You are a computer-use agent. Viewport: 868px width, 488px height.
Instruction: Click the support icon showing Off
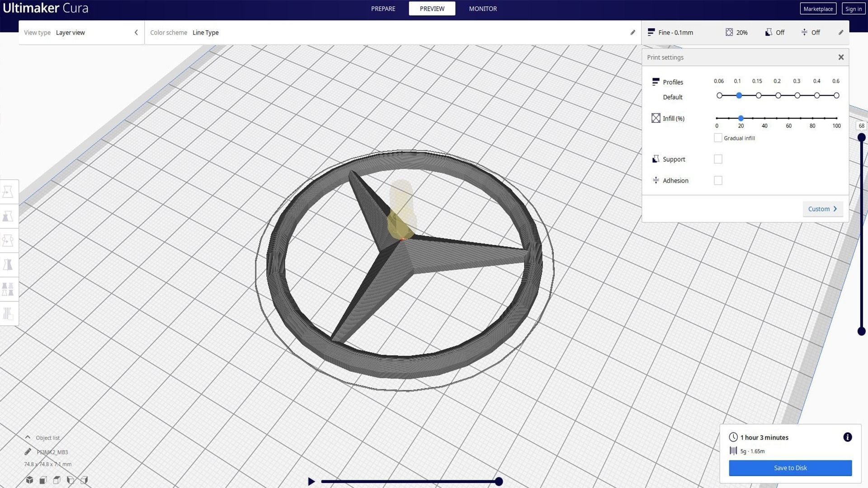pyautogui.click(x=769, y=33)
